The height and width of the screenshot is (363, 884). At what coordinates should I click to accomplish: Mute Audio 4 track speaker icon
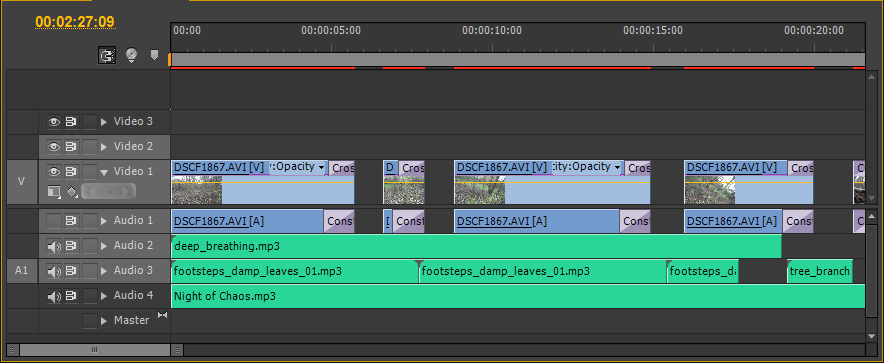[54, 296]
